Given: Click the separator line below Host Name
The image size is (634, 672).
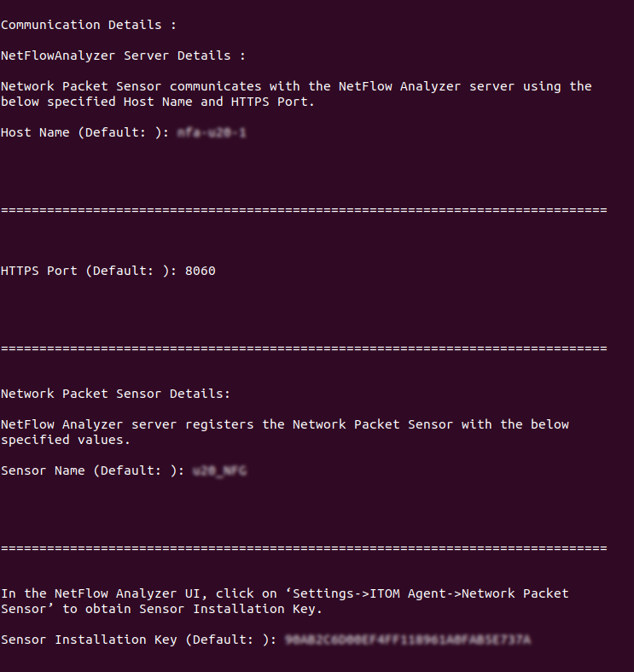Looking at the screenshot, I should pos(304,209).
